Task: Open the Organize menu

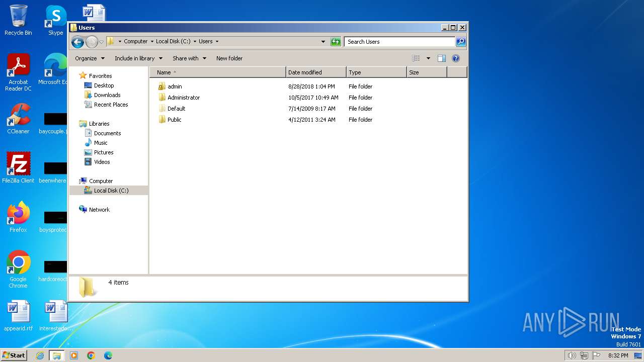Action: point(90,58)
